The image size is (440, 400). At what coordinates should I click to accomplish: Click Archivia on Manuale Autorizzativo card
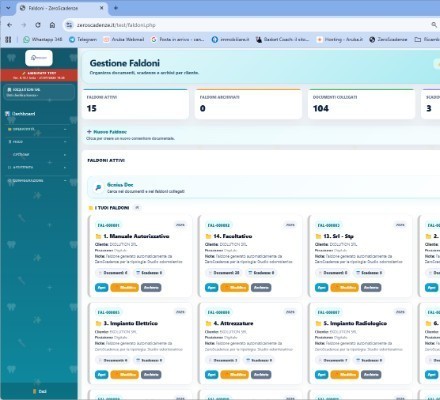151,288
